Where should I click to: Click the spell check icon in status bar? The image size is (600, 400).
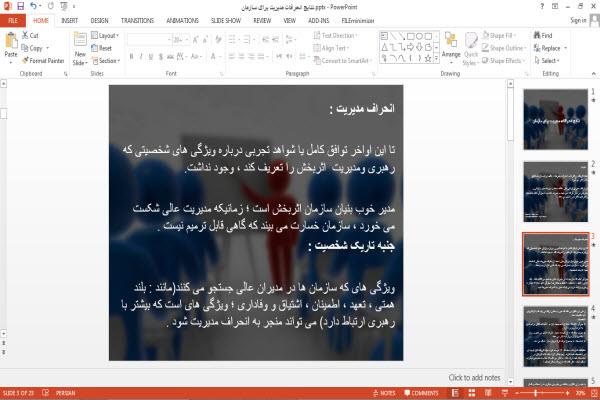tap(46, 393)
